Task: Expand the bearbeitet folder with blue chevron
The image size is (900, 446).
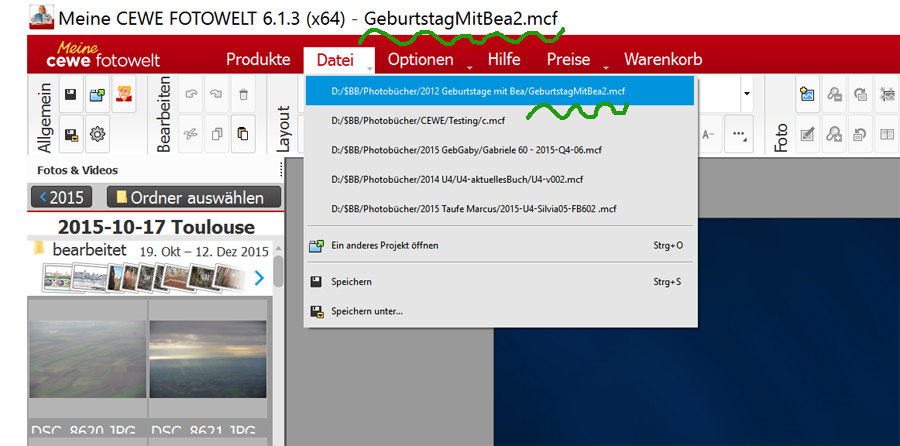Action: (259, 278)
